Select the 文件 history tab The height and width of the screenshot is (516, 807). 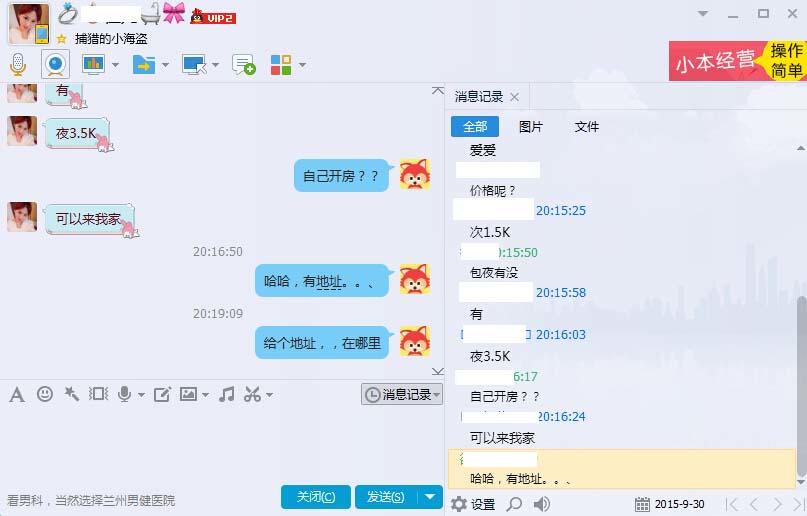point(586,127)
